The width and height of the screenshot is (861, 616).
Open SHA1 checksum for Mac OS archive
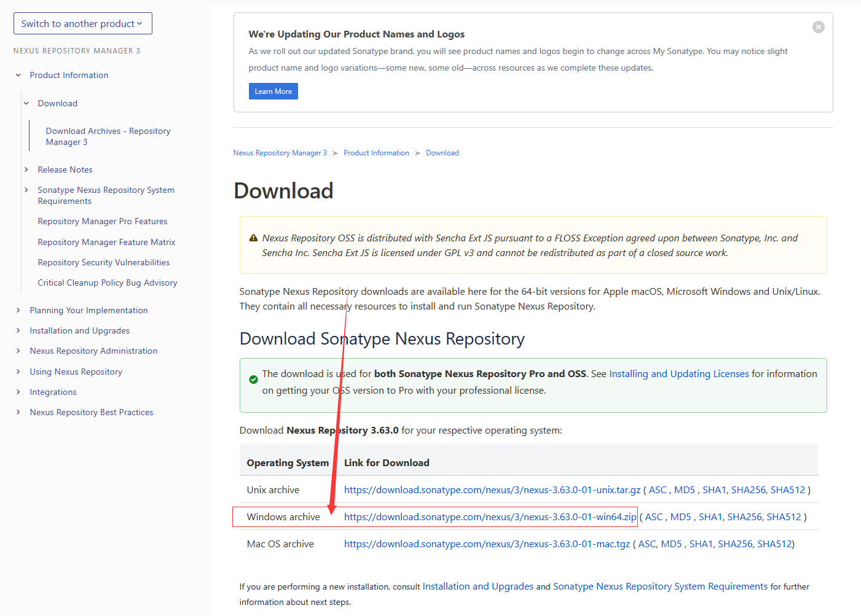tap(701, 544)
